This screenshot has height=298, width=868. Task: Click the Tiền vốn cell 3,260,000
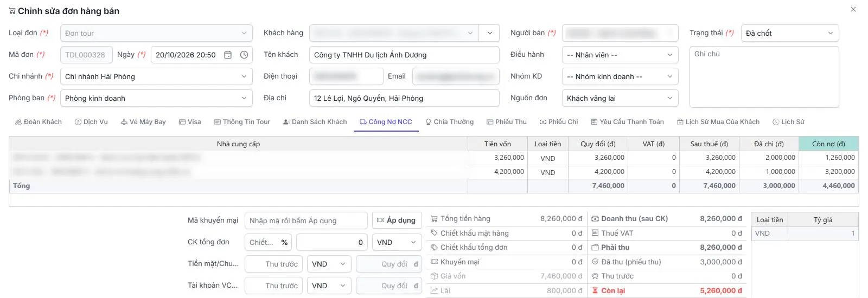[x=497, y=158]
